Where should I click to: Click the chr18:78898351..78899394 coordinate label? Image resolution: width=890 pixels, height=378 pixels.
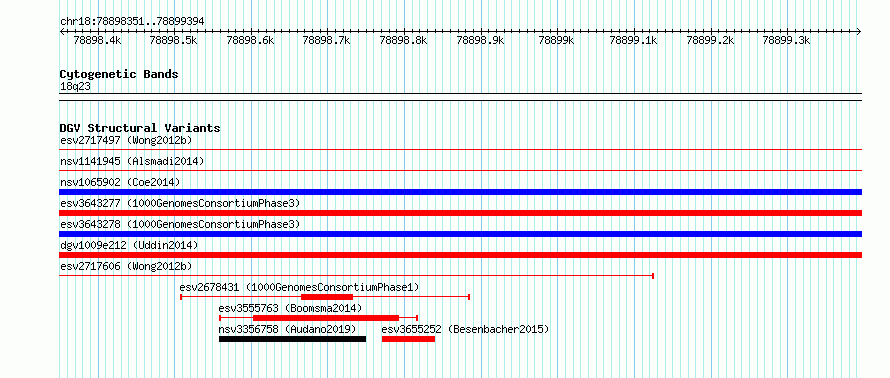pos(132,22)
